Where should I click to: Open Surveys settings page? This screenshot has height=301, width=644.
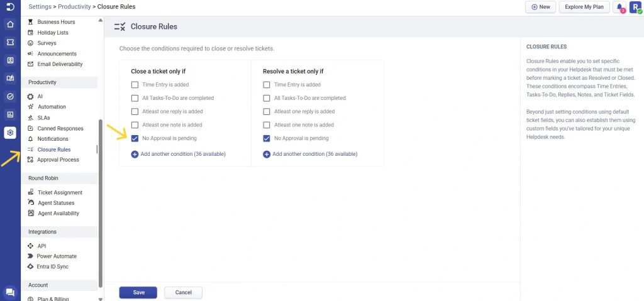(47, 43)
